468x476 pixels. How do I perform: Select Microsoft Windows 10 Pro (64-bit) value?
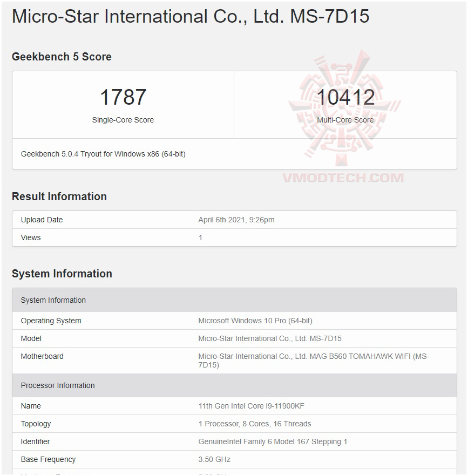pyautogui.click(x=255, y=321)
